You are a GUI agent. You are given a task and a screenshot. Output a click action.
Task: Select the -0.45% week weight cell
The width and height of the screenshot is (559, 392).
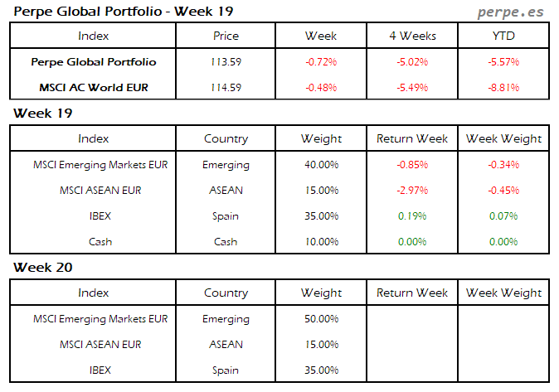[504, 191]
